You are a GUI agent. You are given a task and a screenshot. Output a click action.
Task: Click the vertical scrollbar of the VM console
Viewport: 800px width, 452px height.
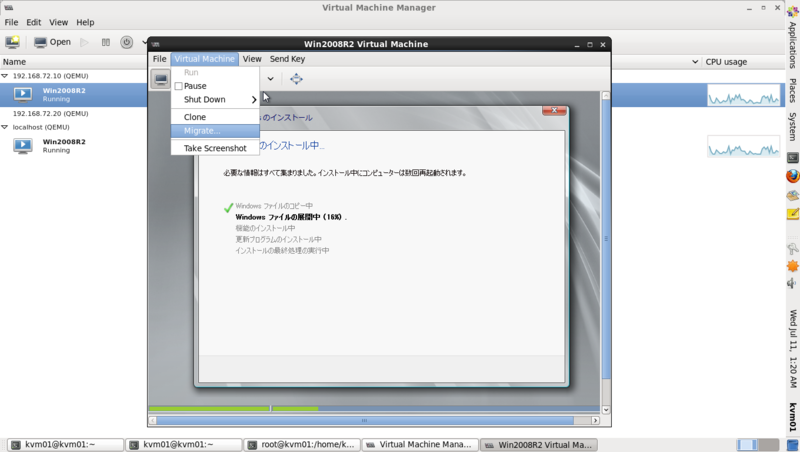pyautogui.click(x=606, y=239)
